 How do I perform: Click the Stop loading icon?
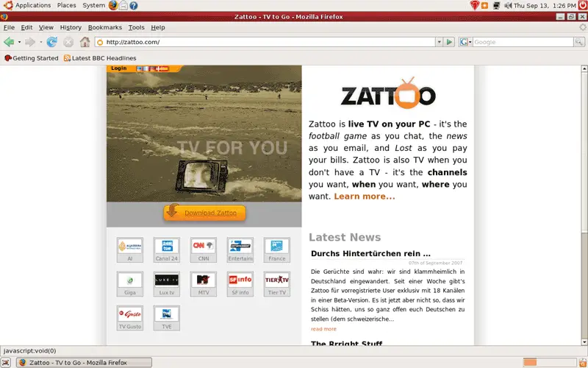[x=68, y=42]
